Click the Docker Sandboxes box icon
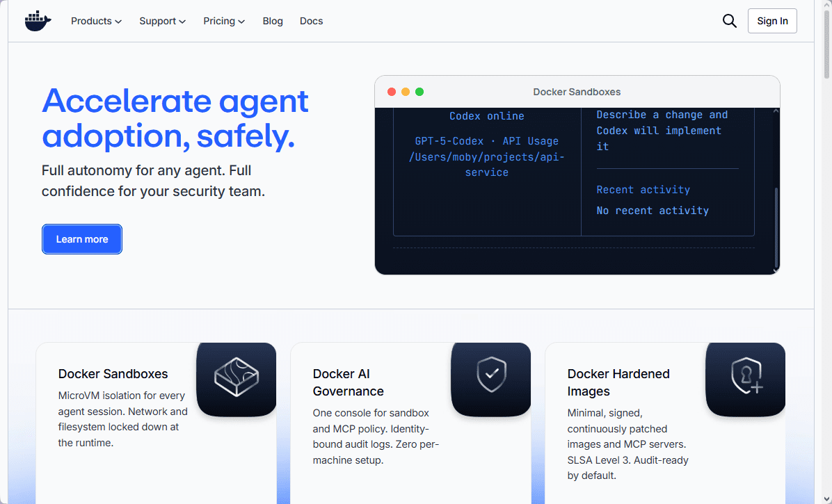Image resolution: width=832 pixels, height=504 pixels. [x=236, y=377]
